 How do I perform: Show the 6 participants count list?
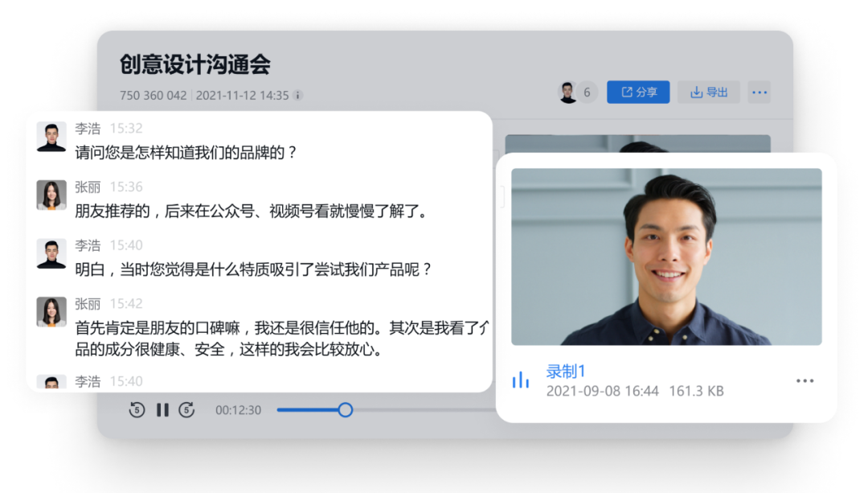[x=587, y=92]
